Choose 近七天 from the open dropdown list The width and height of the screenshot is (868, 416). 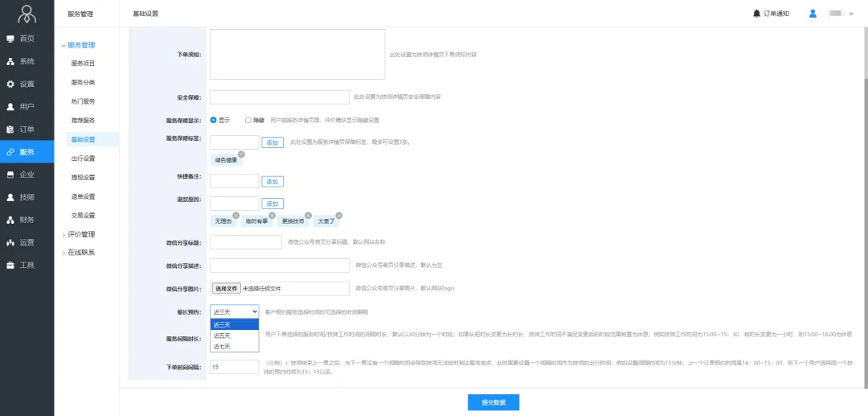click(223, 346)
